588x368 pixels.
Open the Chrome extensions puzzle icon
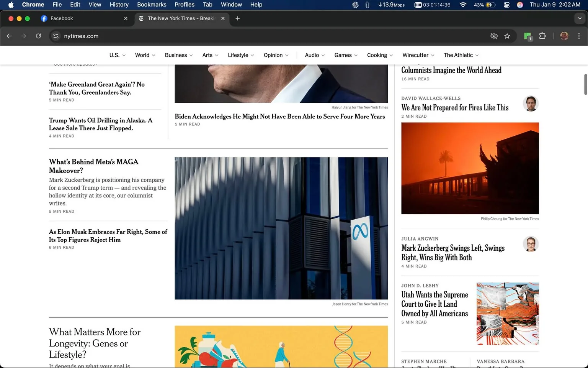point(542,36)
